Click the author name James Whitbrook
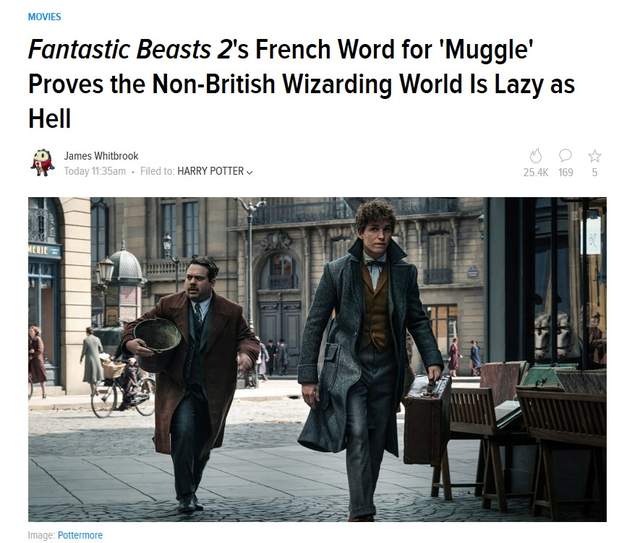640x543 pixels. point(101,156)
